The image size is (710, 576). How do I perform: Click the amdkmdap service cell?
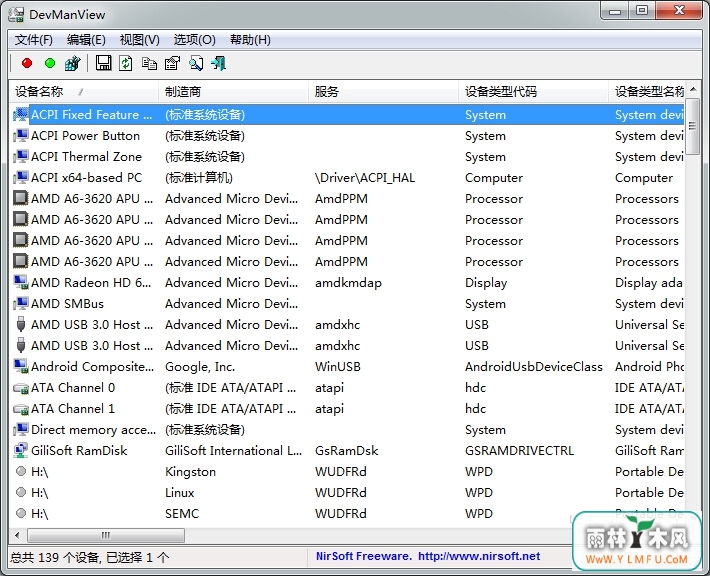(x=348, y=283)
